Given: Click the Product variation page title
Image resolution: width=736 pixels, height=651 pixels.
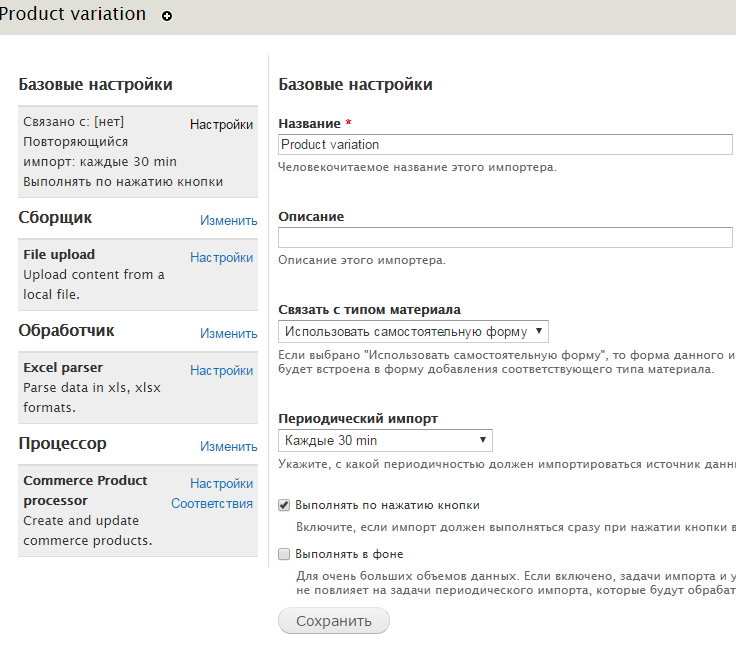Looking at the screenshot, I should [x=72, y=15].
